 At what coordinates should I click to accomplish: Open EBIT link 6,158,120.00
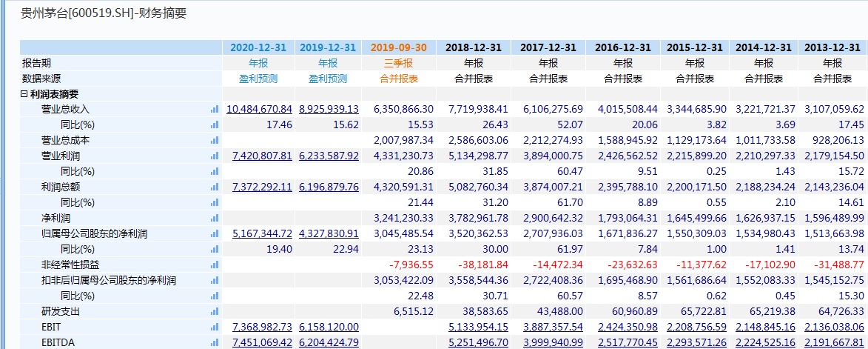(x=329, y=328)
